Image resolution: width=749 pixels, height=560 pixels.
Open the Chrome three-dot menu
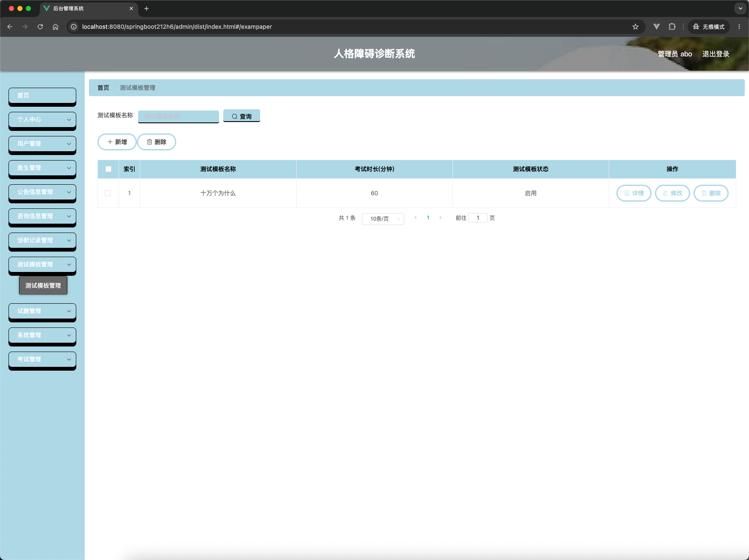tap(739, 27)
